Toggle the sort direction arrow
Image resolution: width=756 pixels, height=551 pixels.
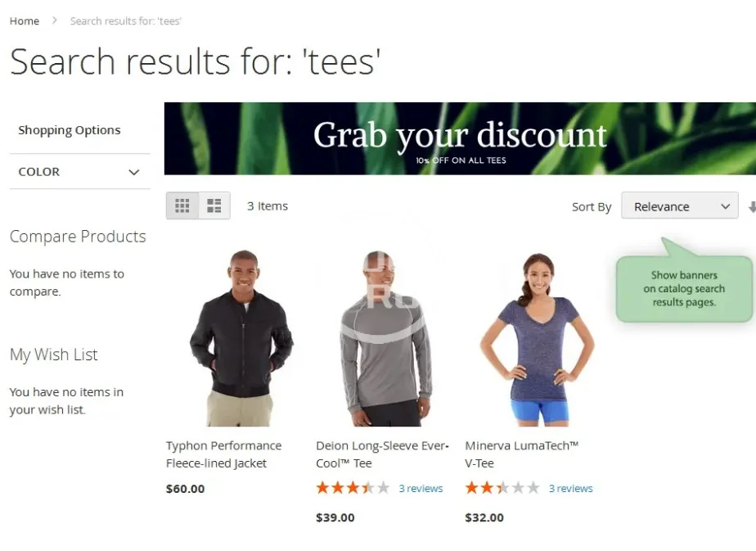pos(752,206)
